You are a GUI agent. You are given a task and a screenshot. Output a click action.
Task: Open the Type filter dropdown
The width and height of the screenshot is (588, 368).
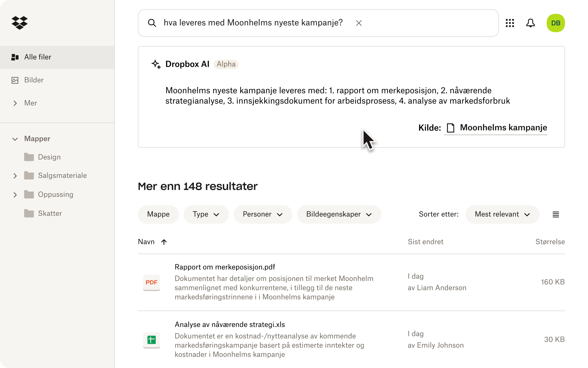(x=206, y=214)
